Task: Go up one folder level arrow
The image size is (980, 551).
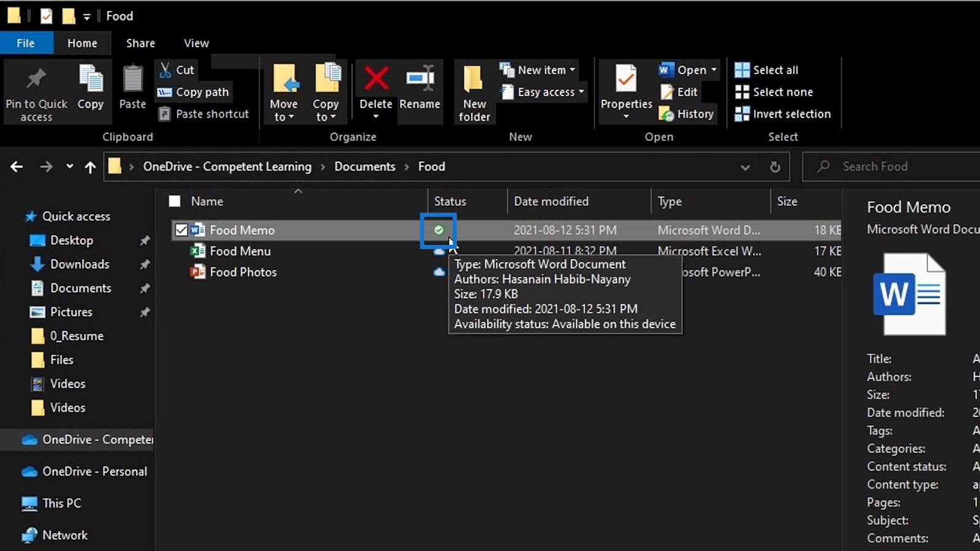Action: [x=90, y=167]
